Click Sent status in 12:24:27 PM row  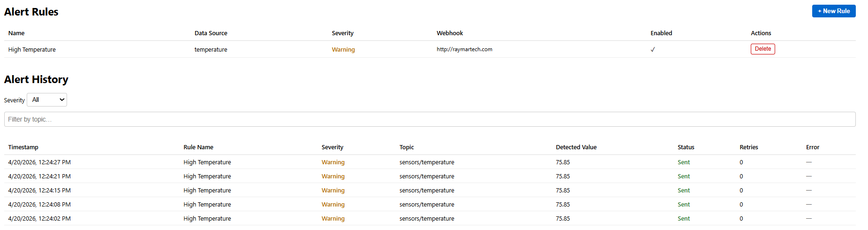[x=683, y=162]
